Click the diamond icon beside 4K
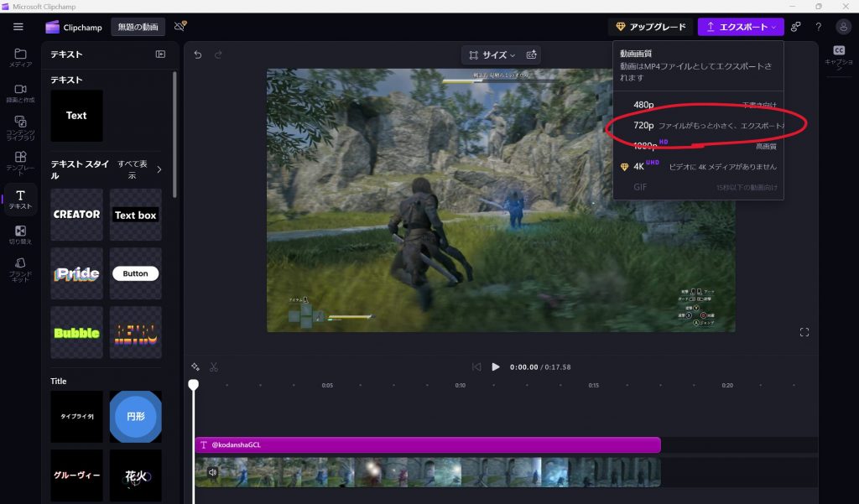Image resolution: width=859 pixels, height=504 pixels. click(x=624, y=167)
